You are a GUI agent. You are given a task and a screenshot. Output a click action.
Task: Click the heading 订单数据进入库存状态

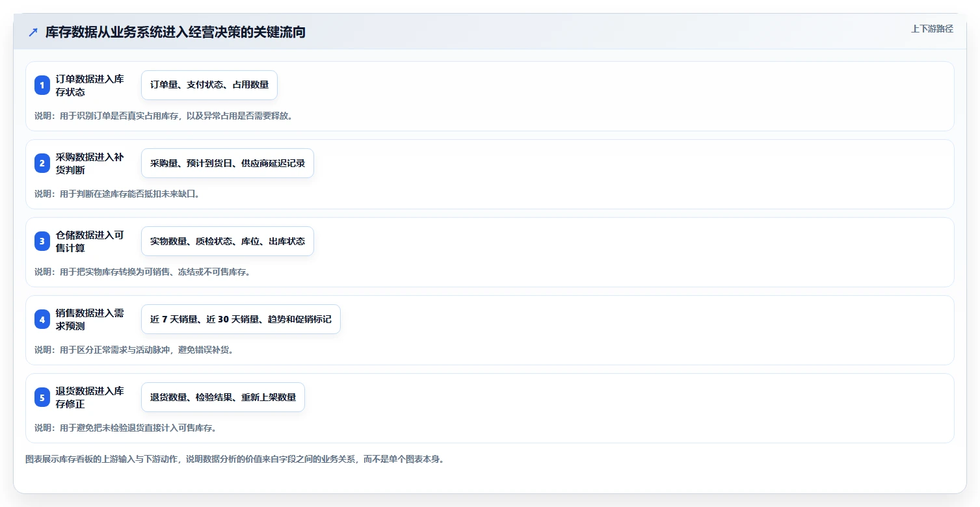[90, 85]
